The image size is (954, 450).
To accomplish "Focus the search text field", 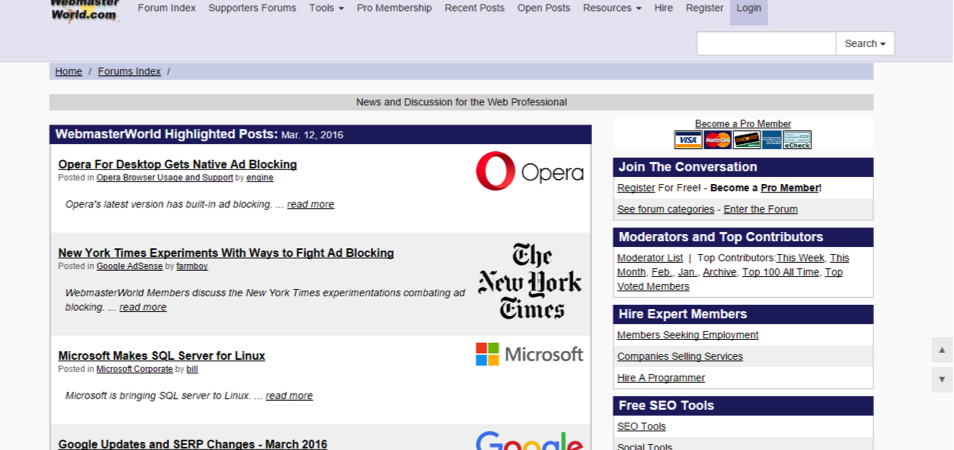I will (x=767, y=44).
